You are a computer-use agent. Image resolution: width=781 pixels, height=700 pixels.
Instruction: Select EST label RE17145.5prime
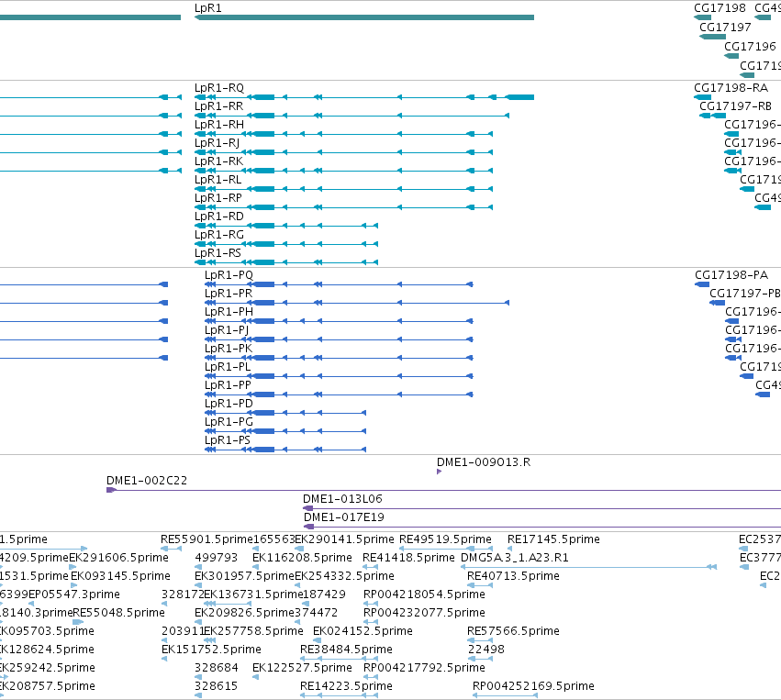pyautogui.click(x=553, y=539)
